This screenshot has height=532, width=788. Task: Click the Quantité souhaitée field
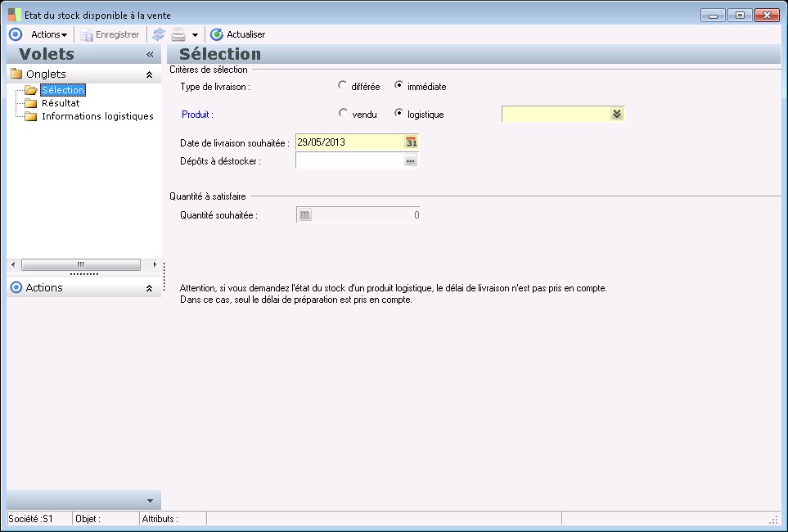tap(358, 214)
